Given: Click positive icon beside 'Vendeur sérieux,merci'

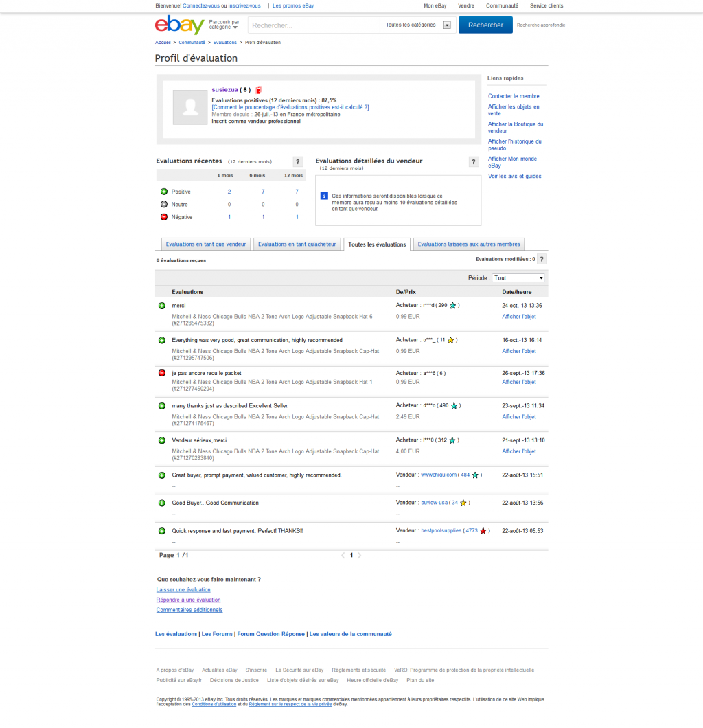Looking at the screenshot, I should 162,440.
